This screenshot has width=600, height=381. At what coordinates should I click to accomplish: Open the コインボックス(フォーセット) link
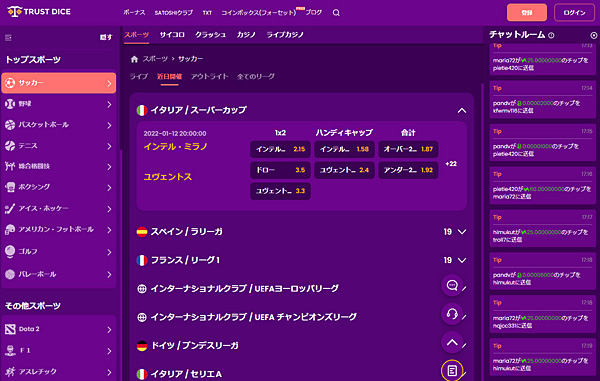tap(259, 13)
